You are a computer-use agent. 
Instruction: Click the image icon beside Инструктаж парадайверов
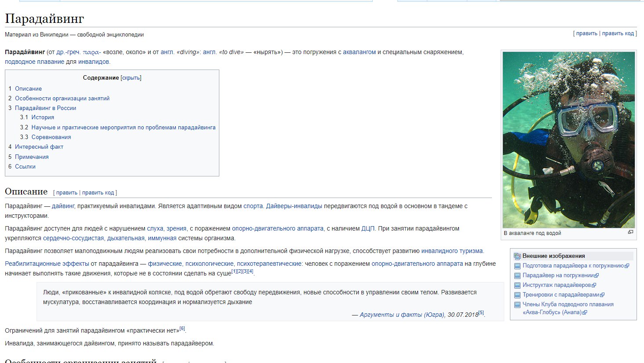[x=517, y=285]
